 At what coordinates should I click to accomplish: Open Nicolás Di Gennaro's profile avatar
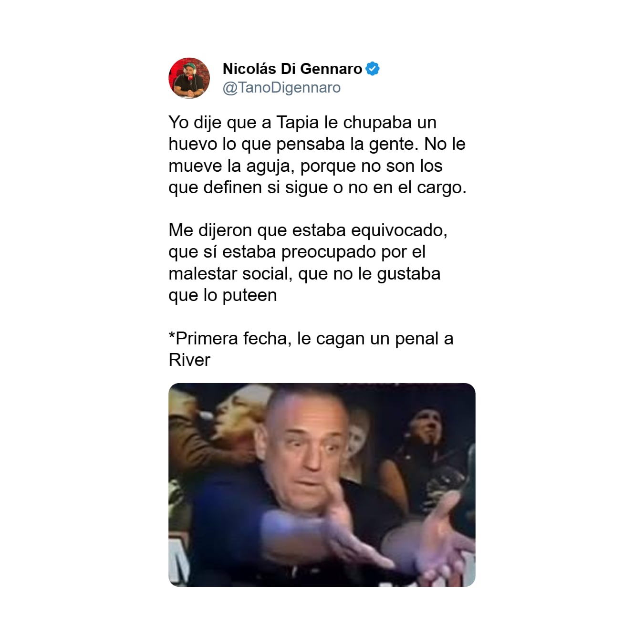[189, 78]
